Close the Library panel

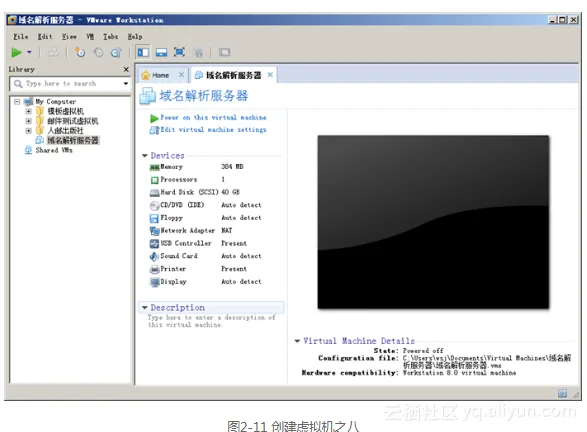coord(126,69)
